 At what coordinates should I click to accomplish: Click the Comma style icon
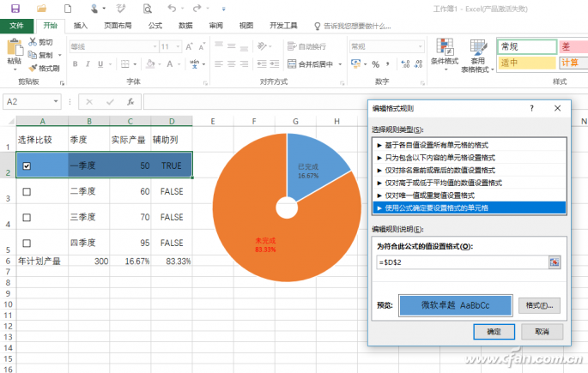[x=388, y=64]
